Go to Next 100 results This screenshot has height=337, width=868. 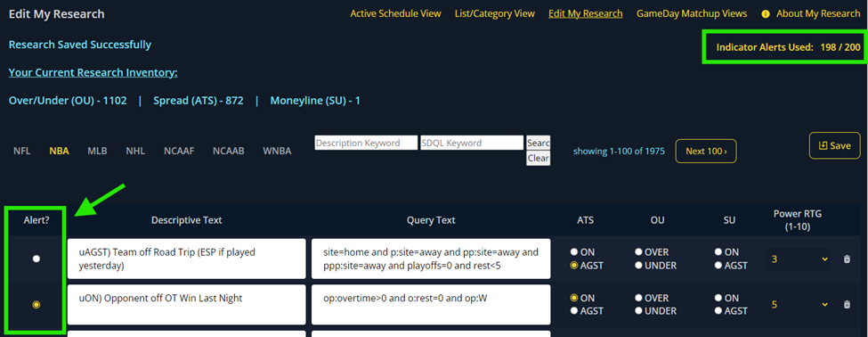tap(706, 151)
